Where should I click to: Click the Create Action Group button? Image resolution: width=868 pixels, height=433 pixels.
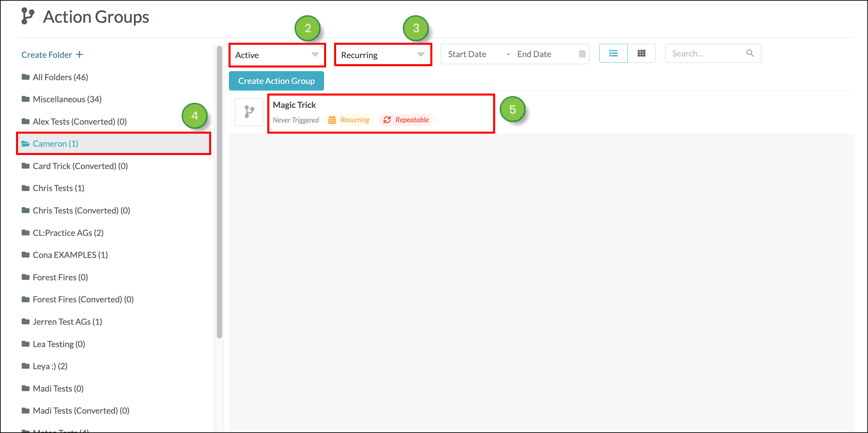point(276,81)
